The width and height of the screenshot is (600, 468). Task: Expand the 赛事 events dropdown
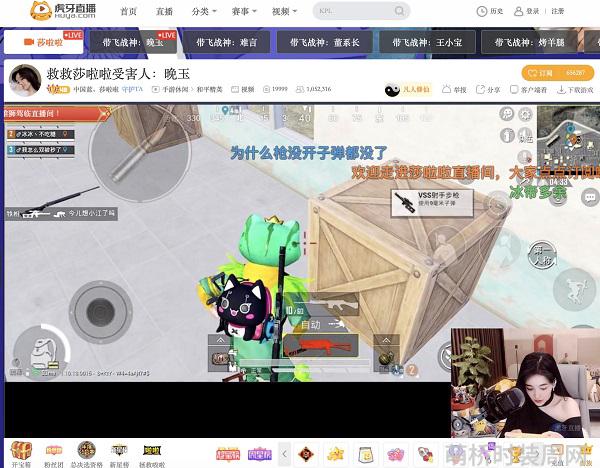pyautogui.click(x=244, y=11)
